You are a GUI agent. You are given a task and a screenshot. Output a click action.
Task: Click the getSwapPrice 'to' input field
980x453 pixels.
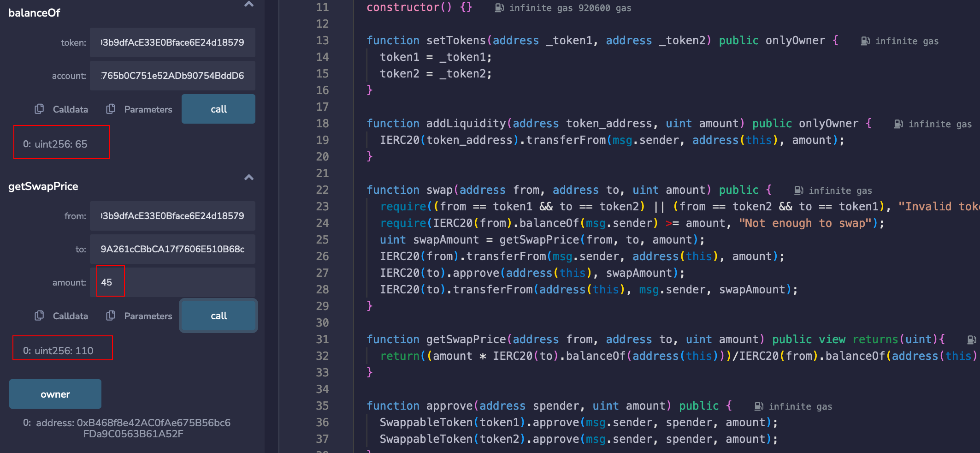(172, 249)
